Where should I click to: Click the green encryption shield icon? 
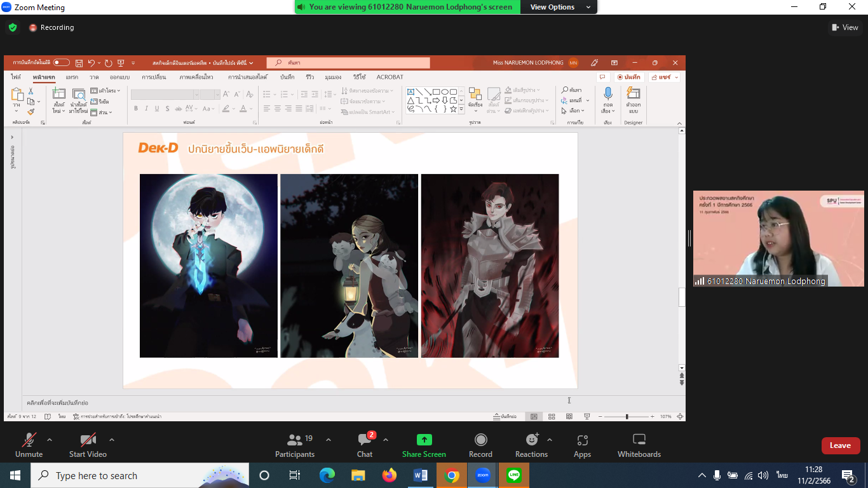[x=13, y=27]
